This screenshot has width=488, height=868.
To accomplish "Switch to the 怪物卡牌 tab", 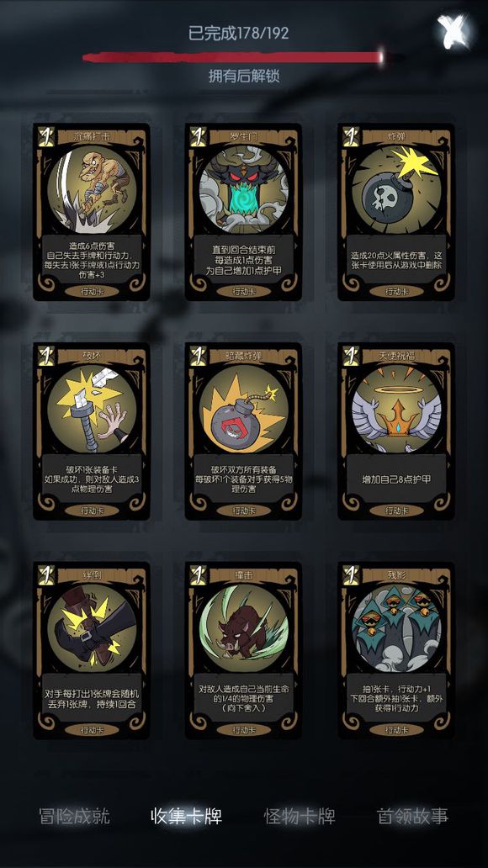I will [300, 816].
